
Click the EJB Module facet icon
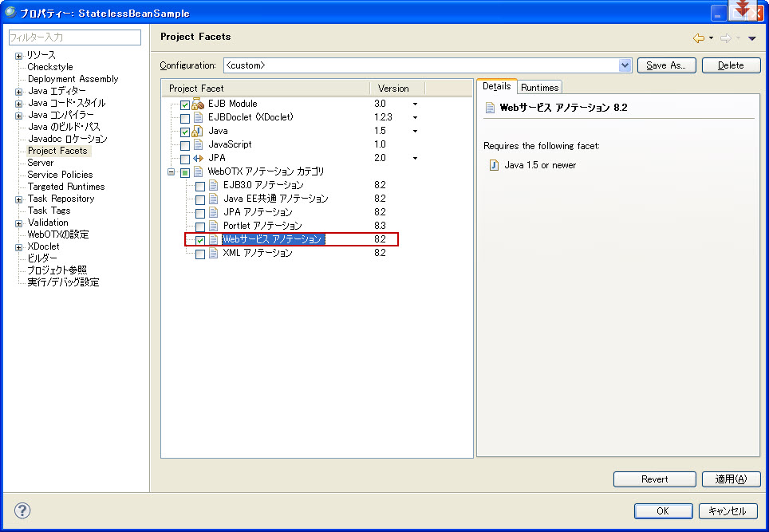[x=199, y=104]
